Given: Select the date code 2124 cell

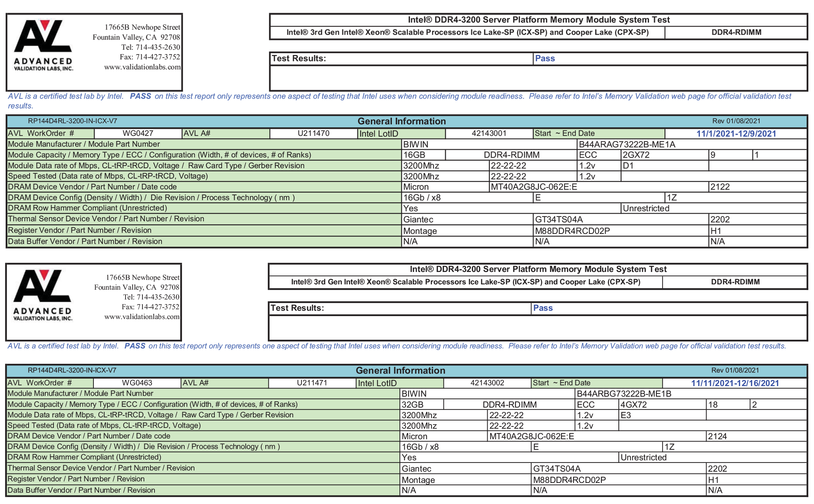Looking at the screenshot, I should 718,436.
